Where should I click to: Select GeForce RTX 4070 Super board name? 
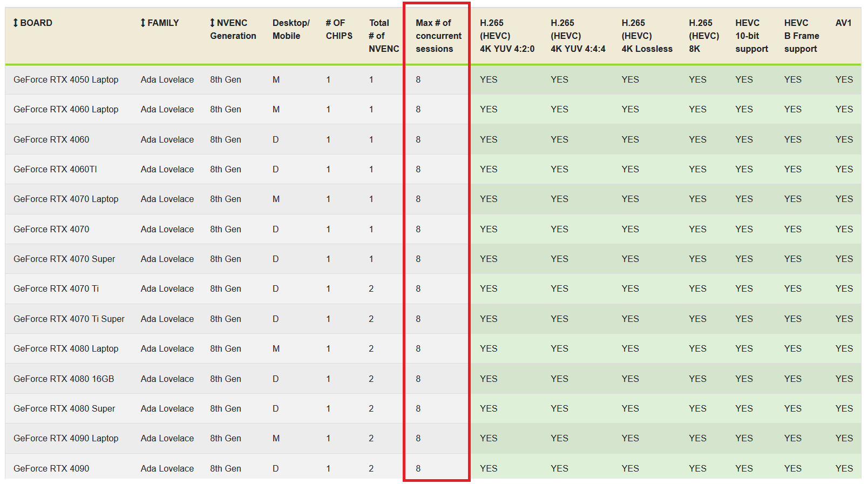(64, 259)
